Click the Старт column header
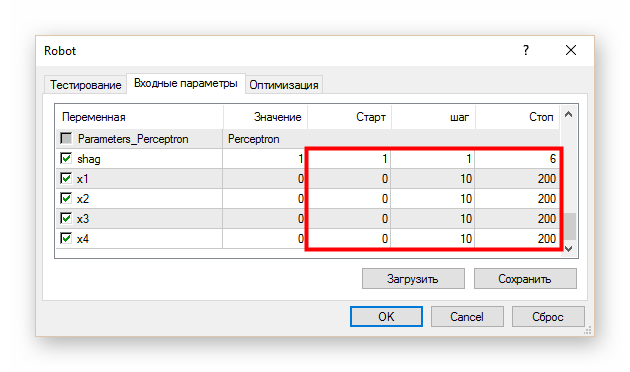 click(350, 117)
